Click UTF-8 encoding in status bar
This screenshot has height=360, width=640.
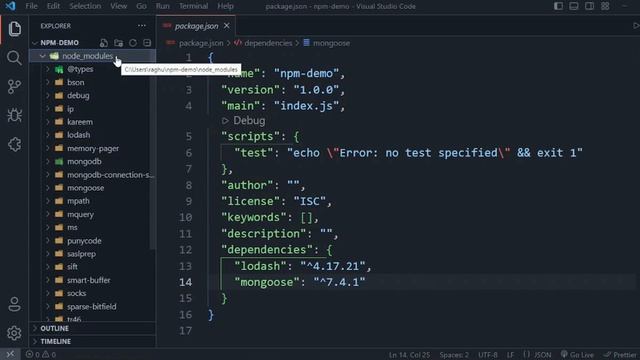click(x=487, y=354)
